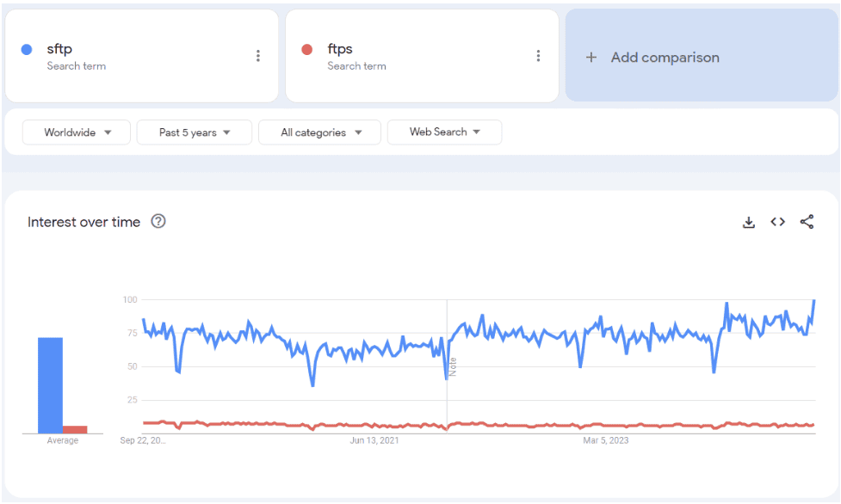Click the red ftps color dot
The width and height of the screenshot is (841, 504).
click(x=306, y=50)
